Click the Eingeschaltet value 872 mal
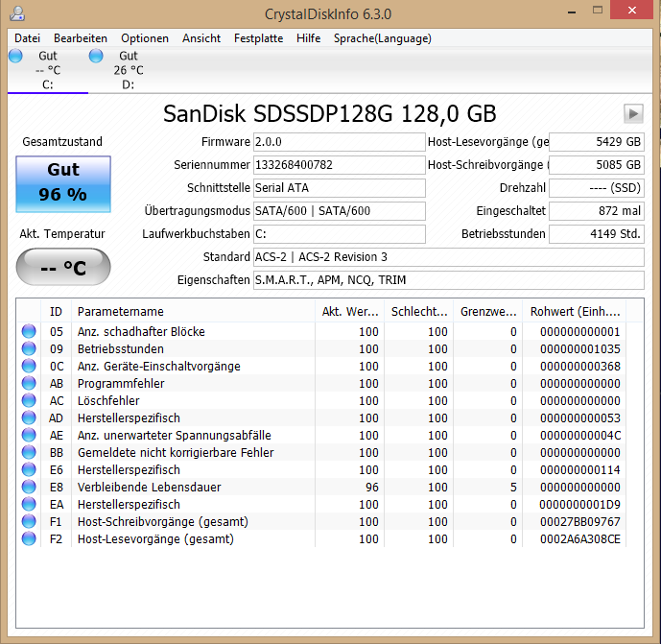661x644 pixels. tap(597, 211)
